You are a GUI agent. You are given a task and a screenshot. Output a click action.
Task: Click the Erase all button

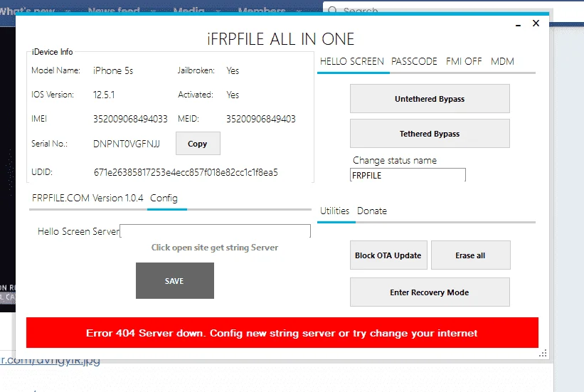click(470, 255)
